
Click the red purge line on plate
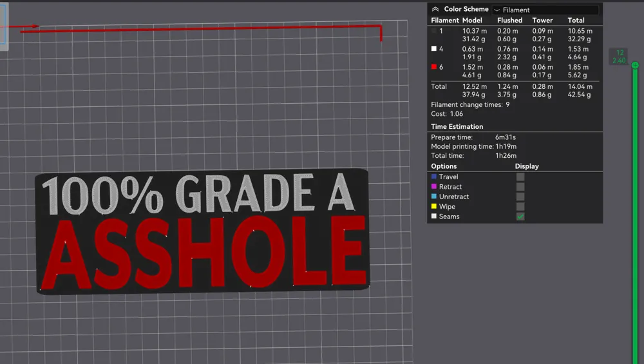201,28
